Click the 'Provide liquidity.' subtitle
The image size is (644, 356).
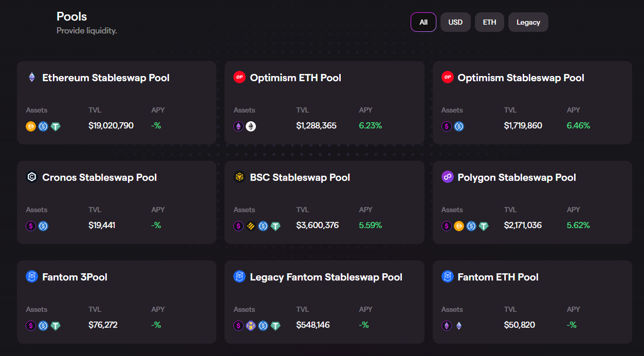coord(87,31)
